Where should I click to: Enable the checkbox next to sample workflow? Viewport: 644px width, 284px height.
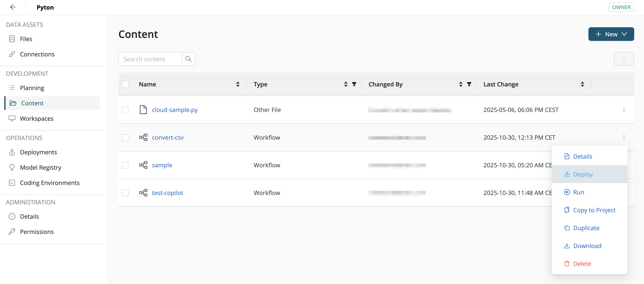pyautogui.click(x=125, y=165)
